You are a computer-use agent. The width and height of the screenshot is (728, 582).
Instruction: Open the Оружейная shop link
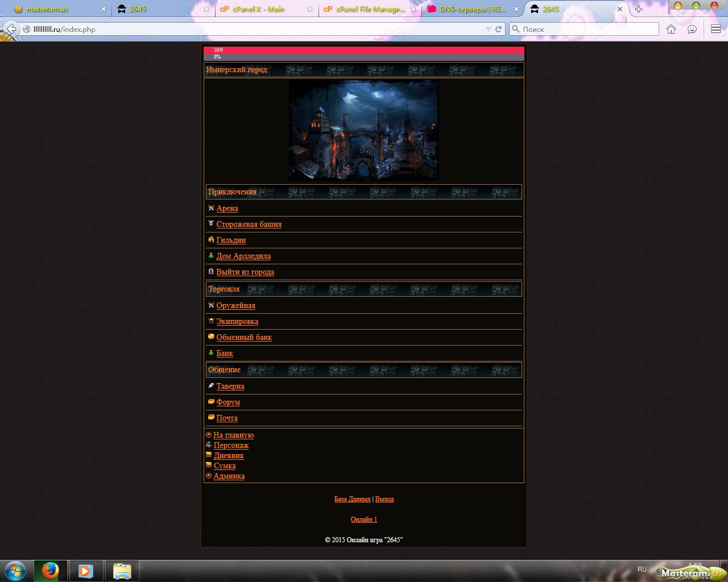pos(235,306)
